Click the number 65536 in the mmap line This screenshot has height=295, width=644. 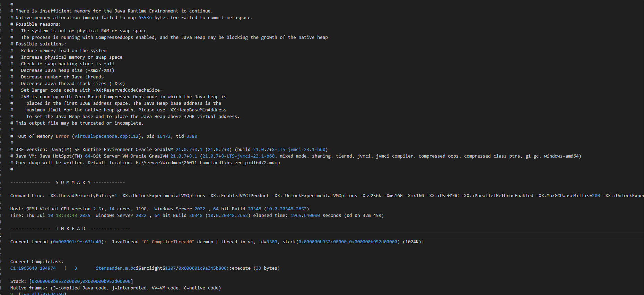click(145, 18)
